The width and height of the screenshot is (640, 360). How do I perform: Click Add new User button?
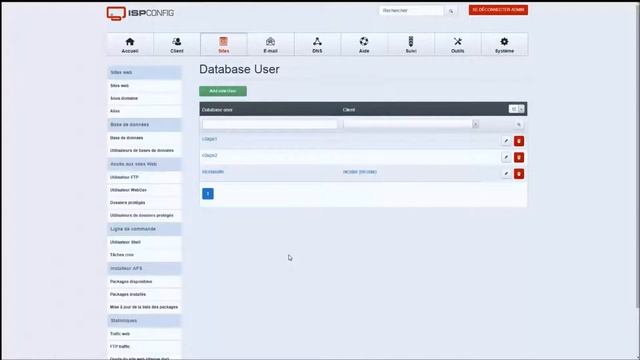pyautogui.click(x=223, y=91)
